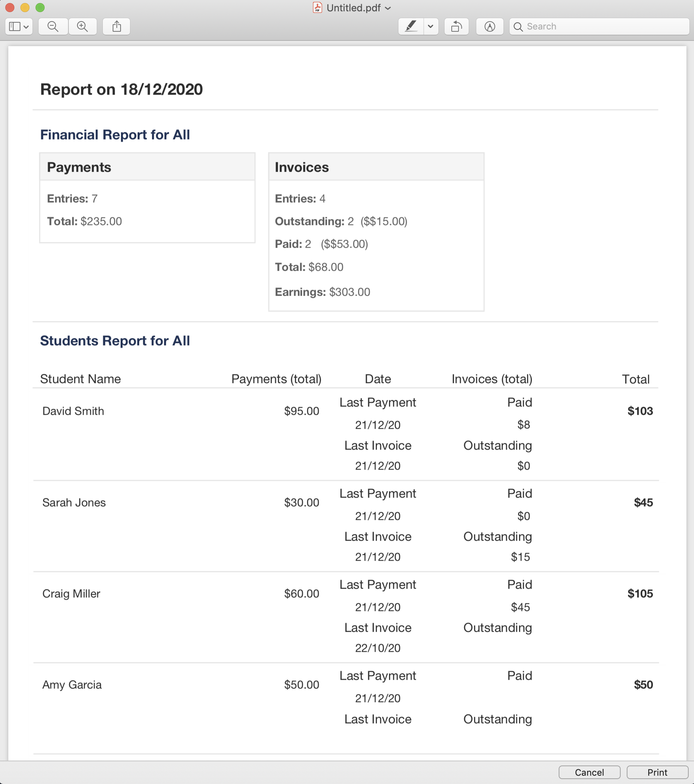Click the sidebar view icon
This screenshot has width=694, height=784.
[15, 26]
